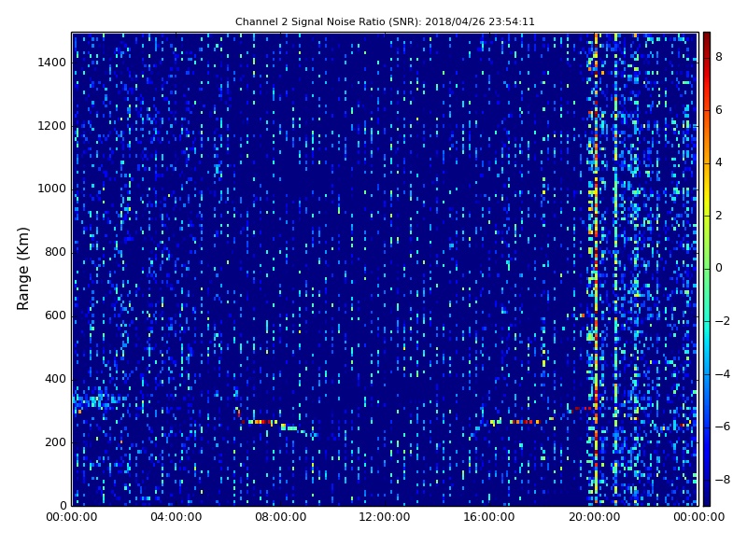Click the 200 range tick label
This screenshot has width=747, height=560.
click(55, 441)
